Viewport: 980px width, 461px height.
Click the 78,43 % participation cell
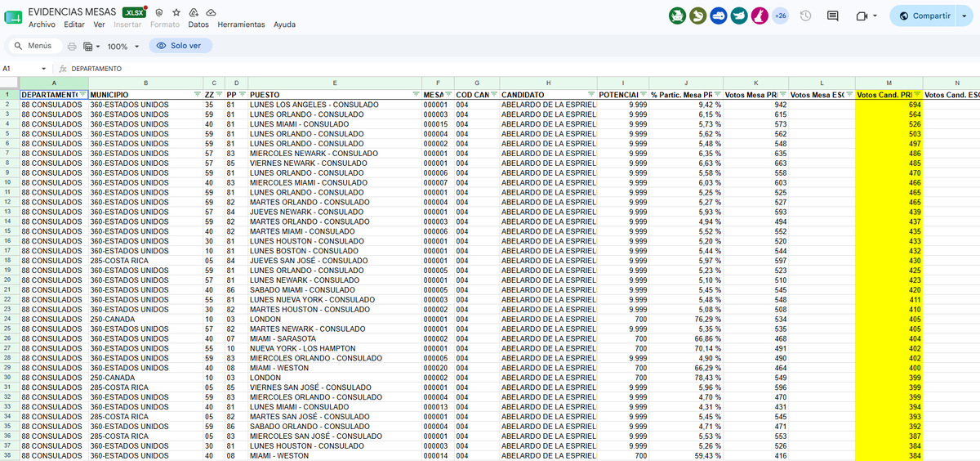686,378
